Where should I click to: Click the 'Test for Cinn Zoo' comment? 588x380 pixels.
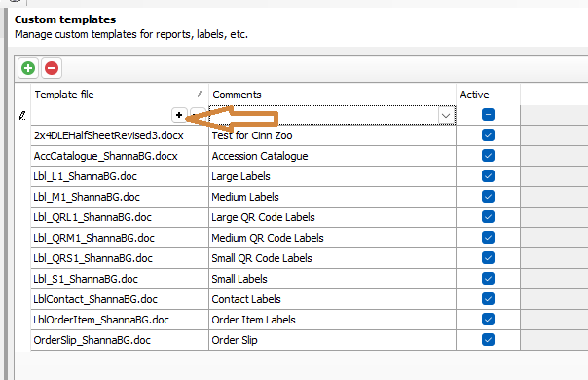tap(332, 135)
